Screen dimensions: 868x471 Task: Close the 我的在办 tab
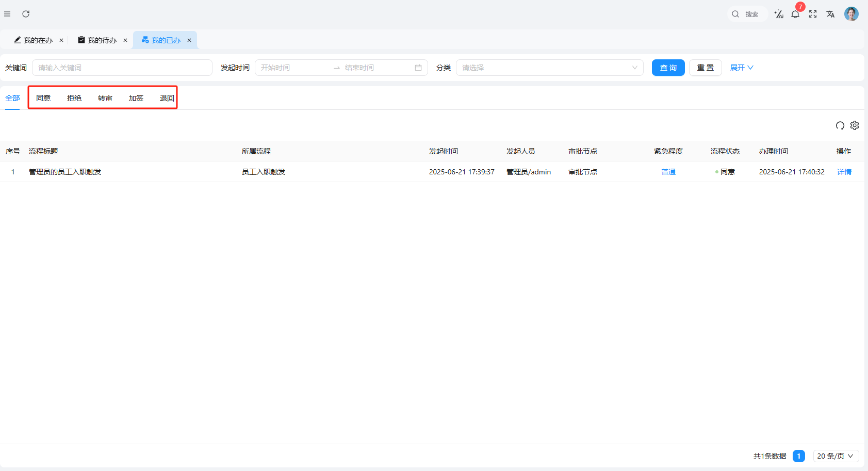(61, 40)
